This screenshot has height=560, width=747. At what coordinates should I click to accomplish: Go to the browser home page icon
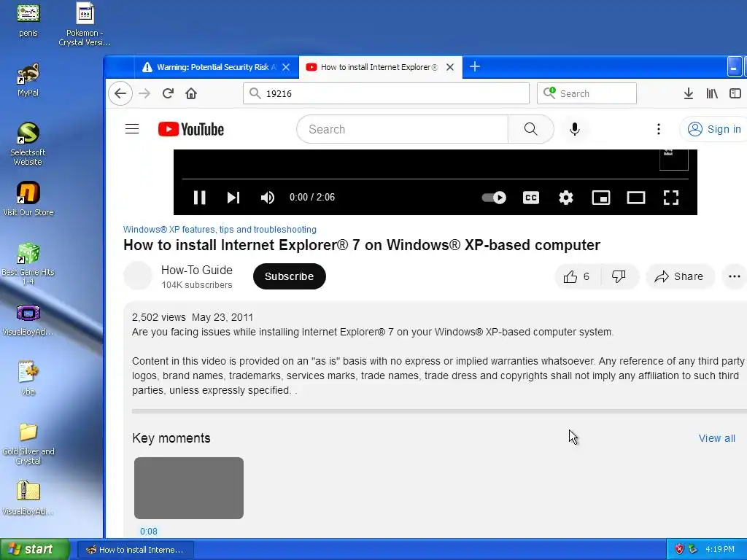point(191,93)
